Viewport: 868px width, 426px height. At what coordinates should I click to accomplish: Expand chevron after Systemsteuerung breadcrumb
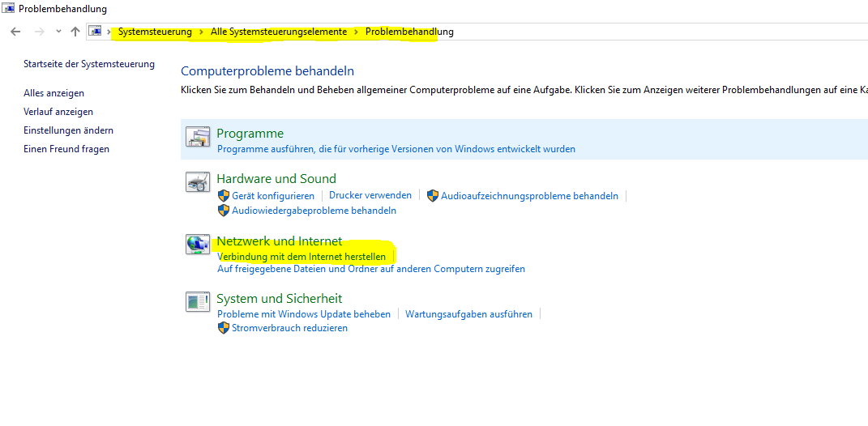(202, 32)
